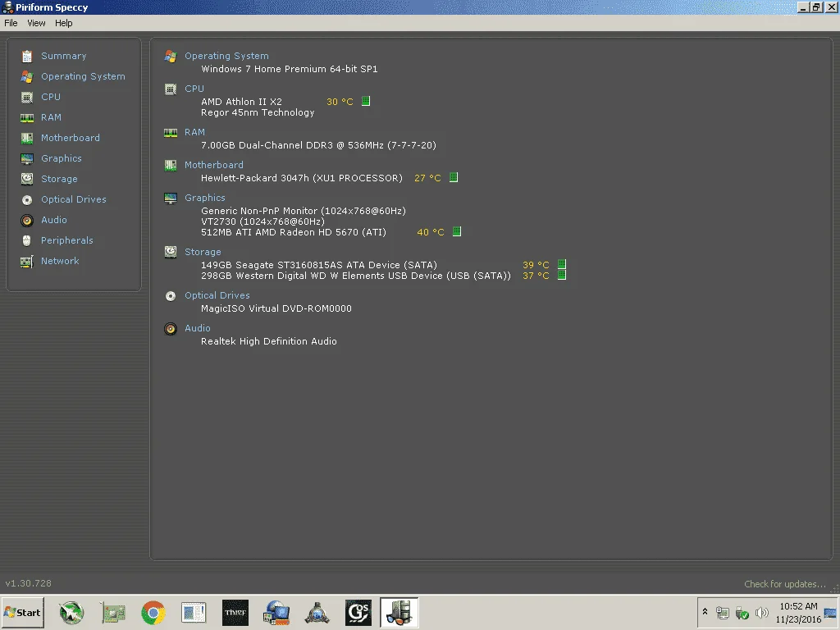Click the Western Digital temperature 37 °C
The height and width of the screenshot is (630, 840).
click(x=536, y=276)
